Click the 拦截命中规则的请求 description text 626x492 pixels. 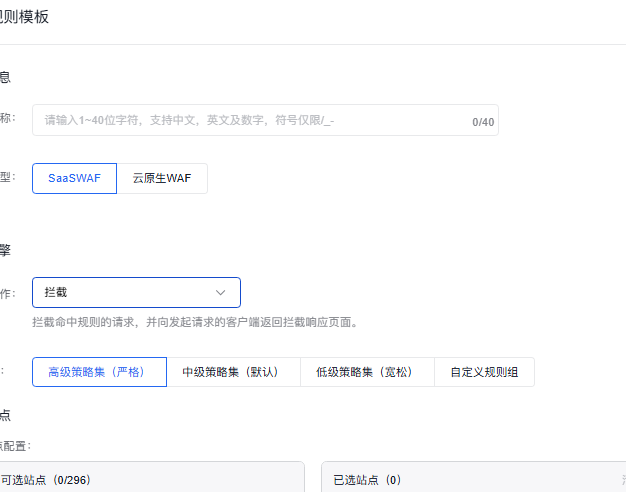(195, 322)
